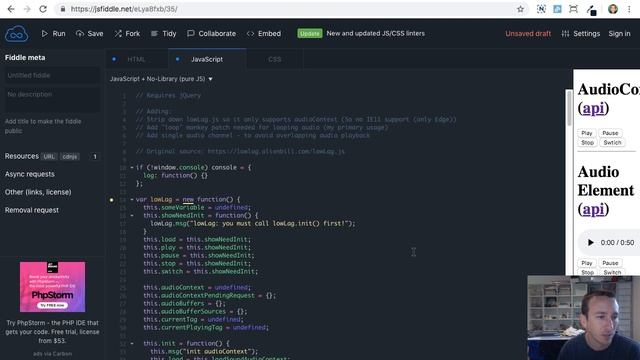
Task: Collapse the code fold at line 10
Action: coord(132,167)
